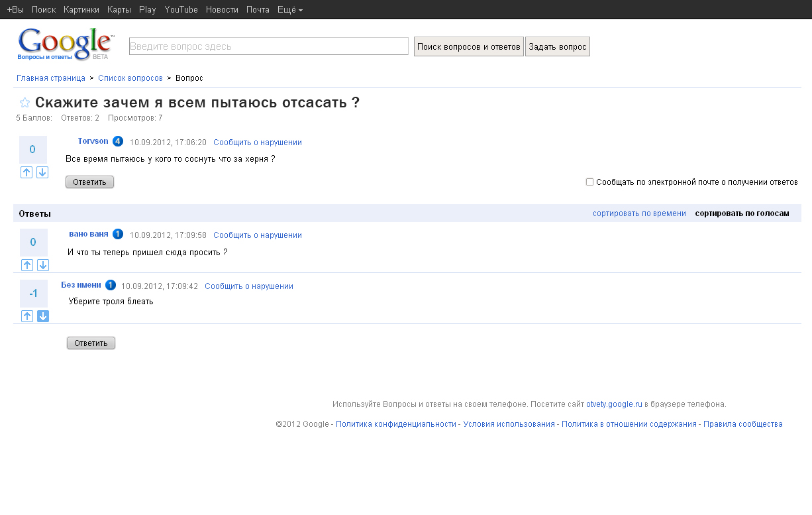Upvote the answer by Без имени
This screenshot has width=812, height=515.
point(27,316)
